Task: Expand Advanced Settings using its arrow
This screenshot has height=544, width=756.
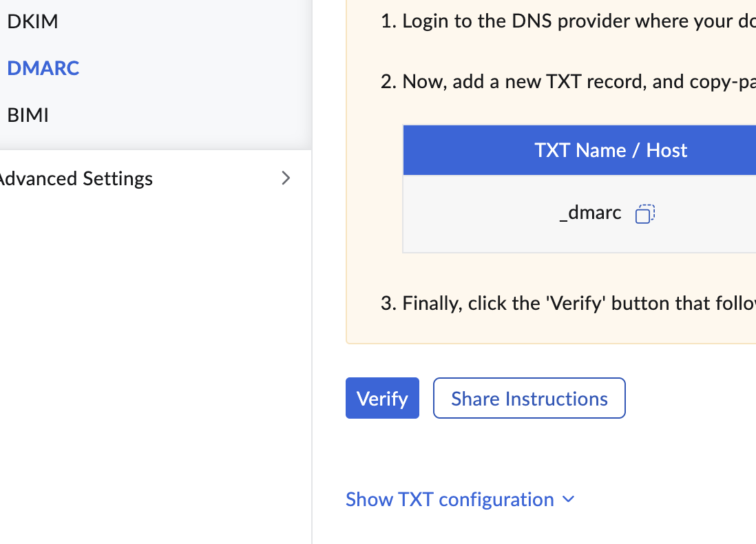Action: click(x=286, y=178)
